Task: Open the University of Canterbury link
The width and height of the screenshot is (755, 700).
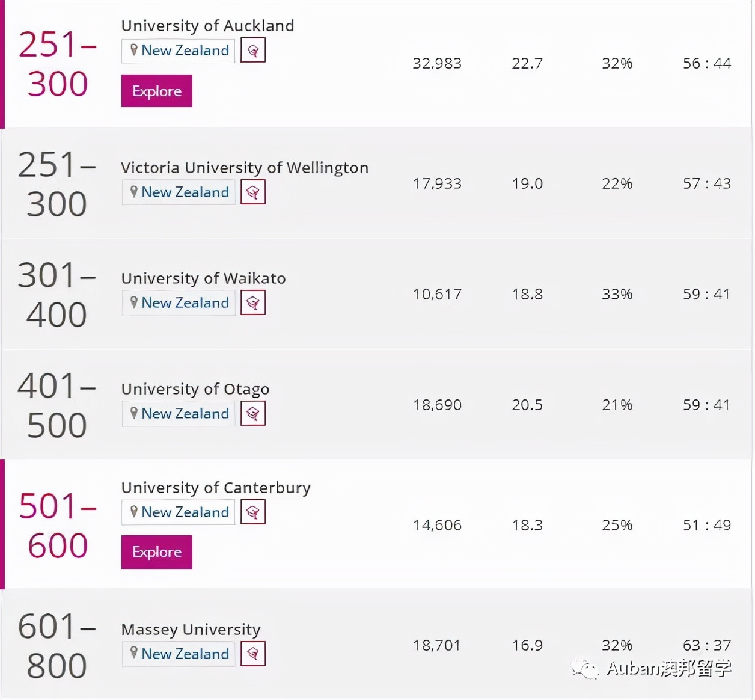Action: pos(216,488)
